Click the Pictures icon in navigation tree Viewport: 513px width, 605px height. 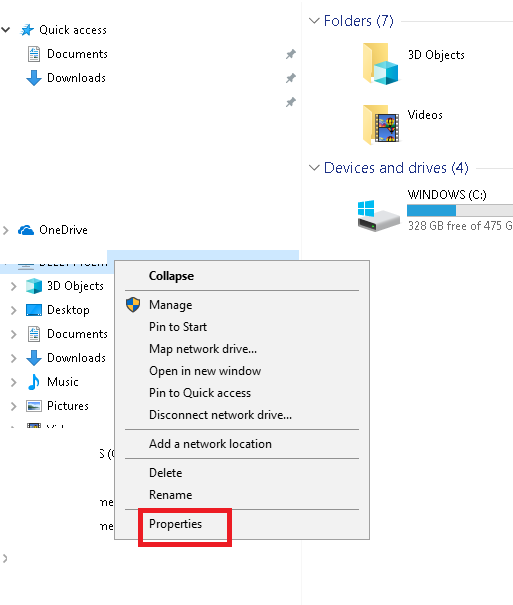pos(34,406)
